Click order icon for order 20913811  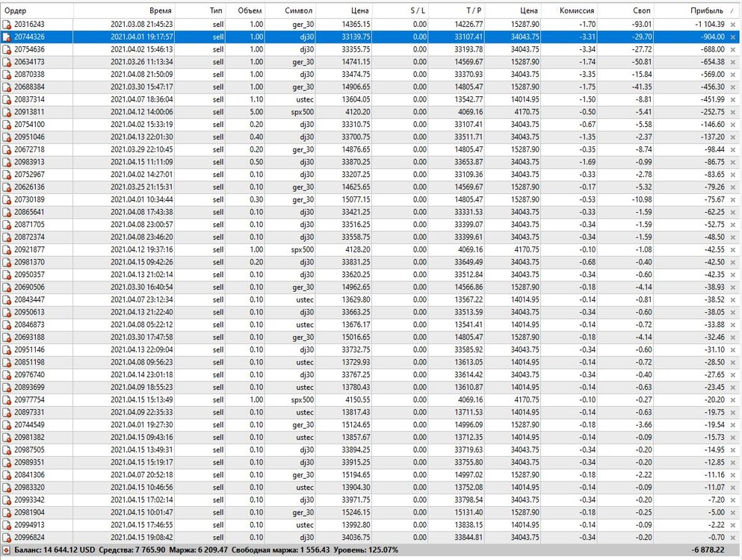[7, 112]
